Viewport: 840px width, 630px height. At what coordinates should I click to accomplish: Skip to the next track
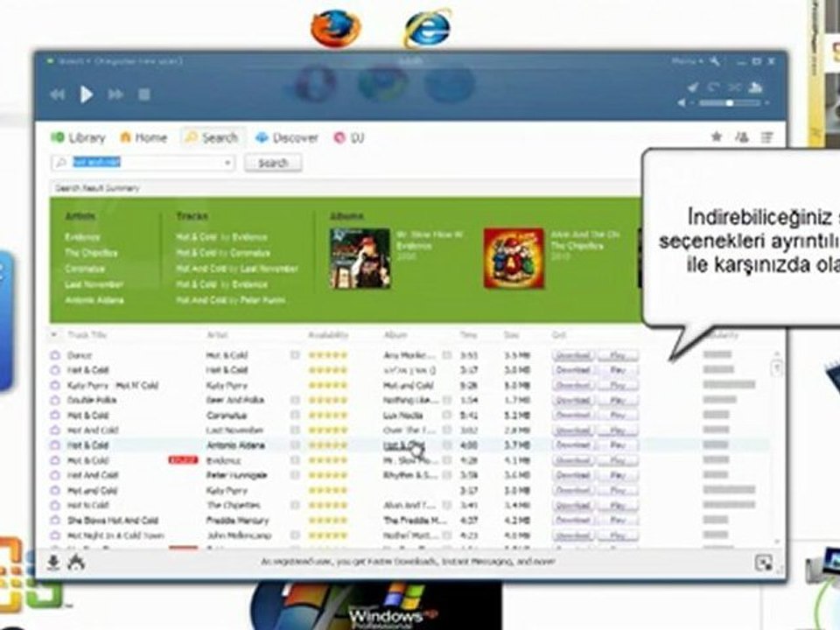[x=115, y=94]
